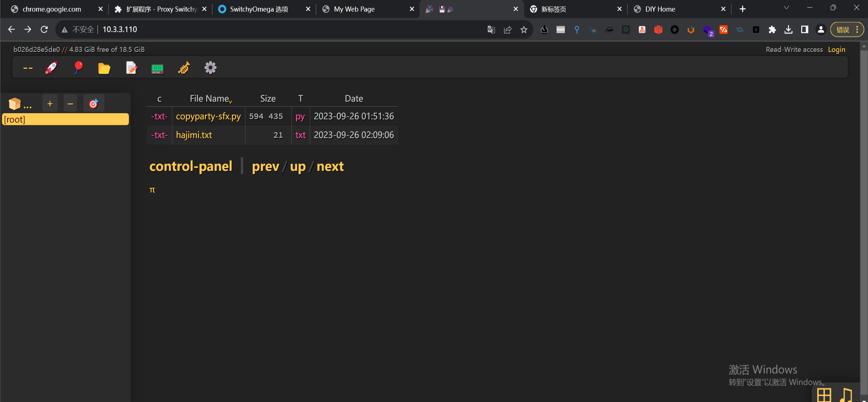Click the target icon in tree panel
The image size is (868, 402).
[94, 104]
